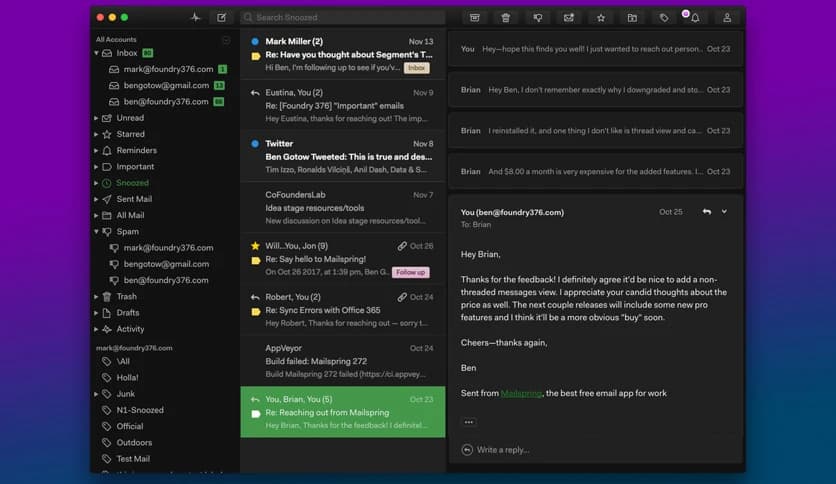Expand the Activity section in sidebar
This screenshot has width=836, height=484.
point(97,329)
